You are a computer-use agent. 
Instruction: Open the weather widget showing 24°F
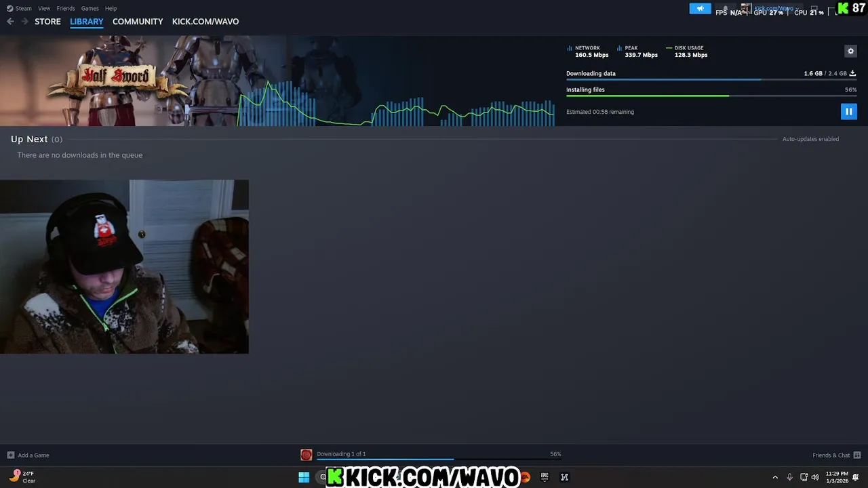(x=22, y=477)
